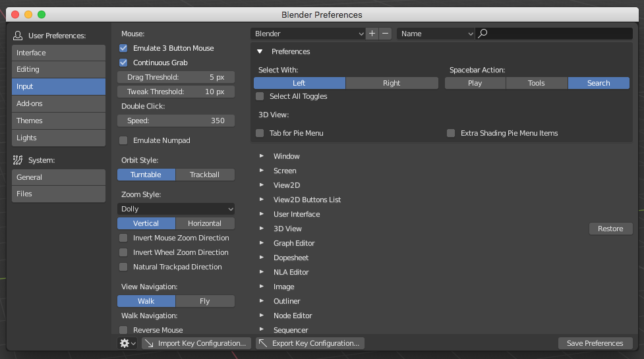Go to the Themes tab

59,121
